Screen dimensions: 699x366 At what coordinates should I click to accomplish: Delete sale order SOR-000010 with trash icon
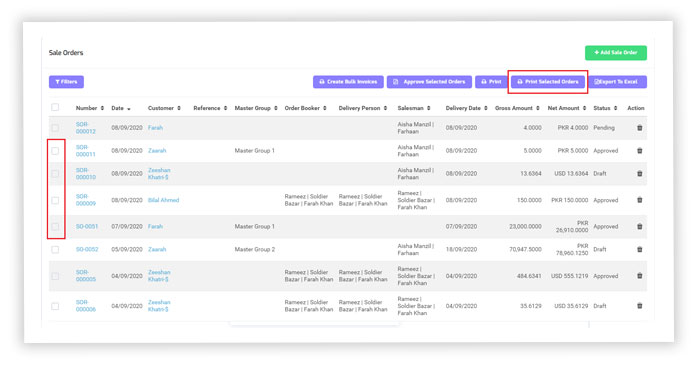click(x=639, y=173)
